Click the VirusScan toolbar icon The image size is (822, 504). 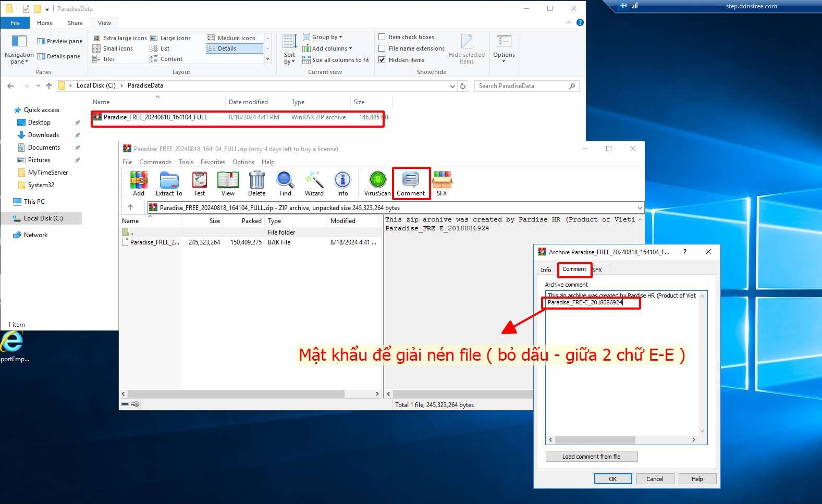(x=377, y=183)
